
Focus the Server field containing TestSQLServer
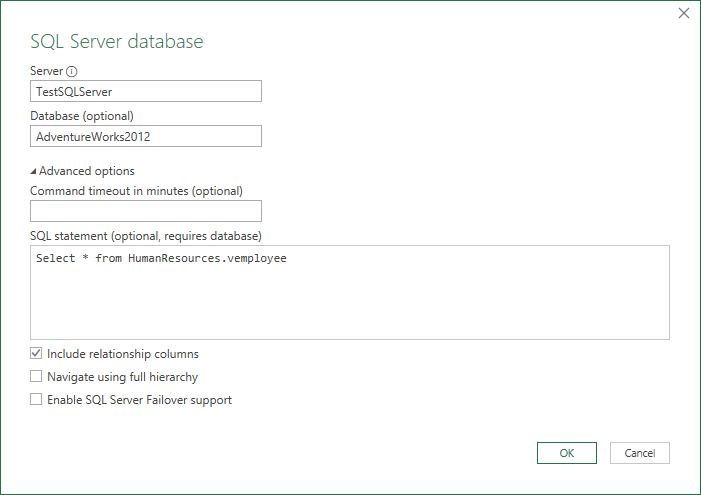pos(146,91)
